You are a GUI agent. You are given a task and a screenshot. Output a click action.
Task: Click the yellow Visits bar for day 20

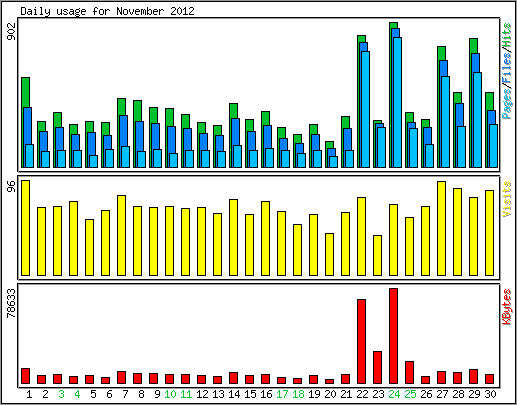[x=329, y=254]
